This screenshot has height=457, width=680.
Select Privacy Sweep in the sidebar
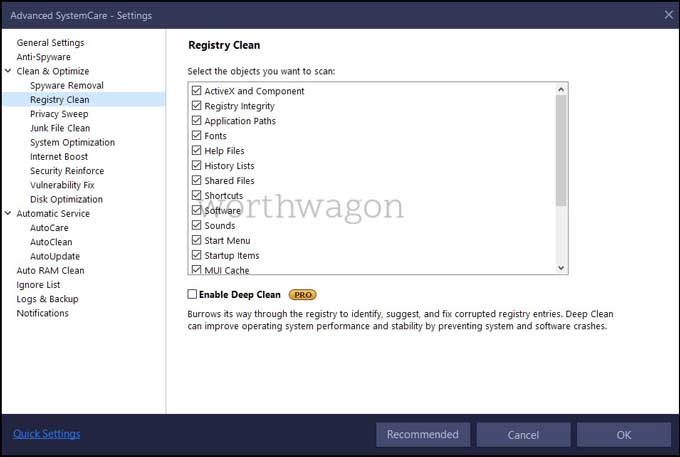(x=59, y=114)
